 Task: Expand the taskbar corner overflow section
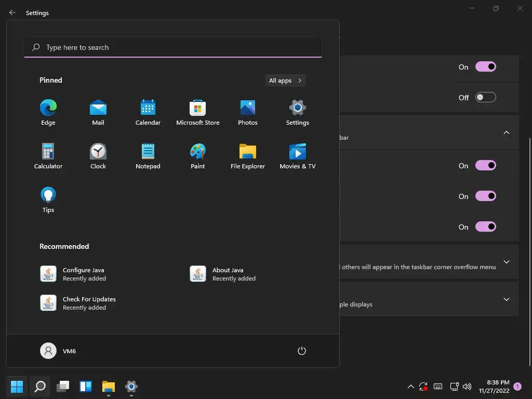pyautogui.click(x=507, y=262)
